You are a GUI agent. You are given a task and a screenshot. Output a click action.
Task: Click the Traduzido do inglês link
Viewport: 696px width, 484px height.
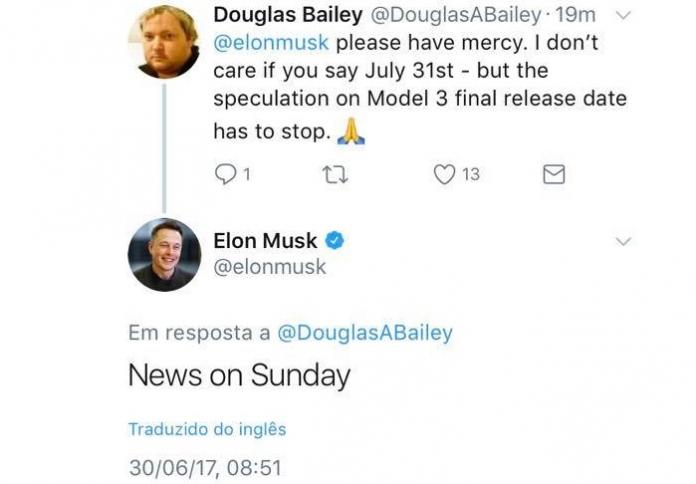tap(207, 429)
